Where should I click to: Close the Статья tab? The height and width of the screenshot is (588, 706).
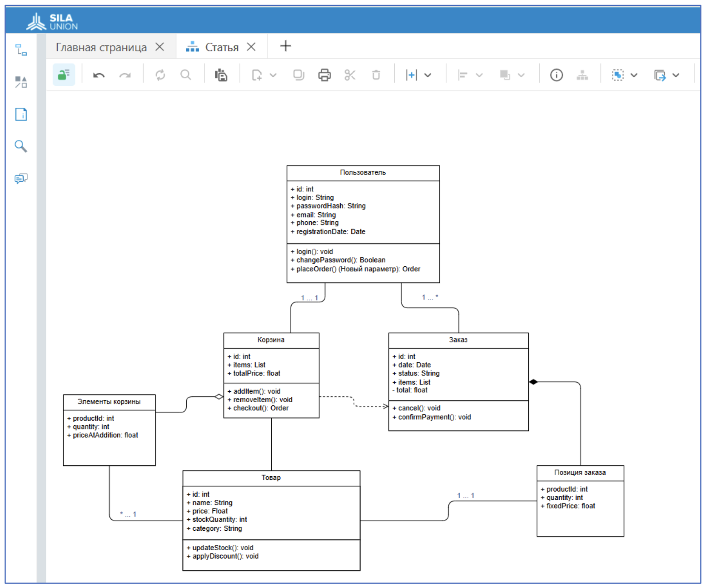tap(251, 47)
